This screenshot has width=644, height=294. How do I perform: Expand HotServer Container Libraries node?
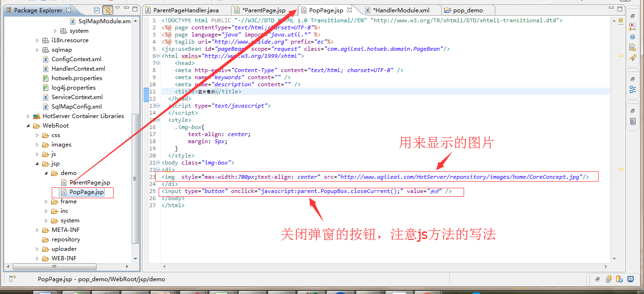[x=28, y=116]
